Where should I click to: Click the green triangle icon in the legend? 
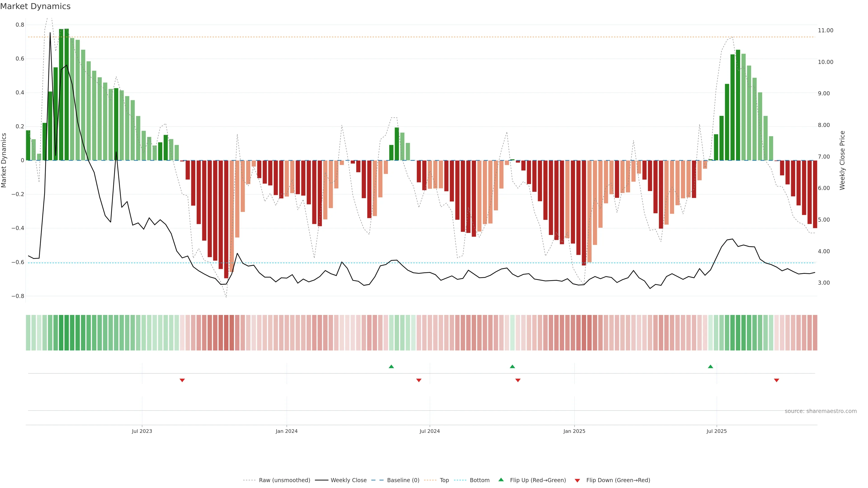pos(501,480)
